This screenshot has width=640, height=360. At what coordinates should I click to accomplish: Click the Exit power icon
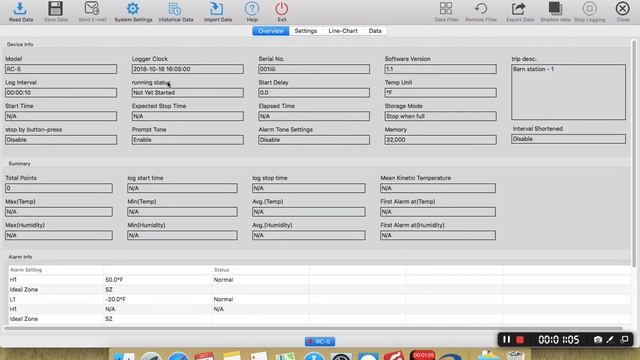[x=282, y=9]
